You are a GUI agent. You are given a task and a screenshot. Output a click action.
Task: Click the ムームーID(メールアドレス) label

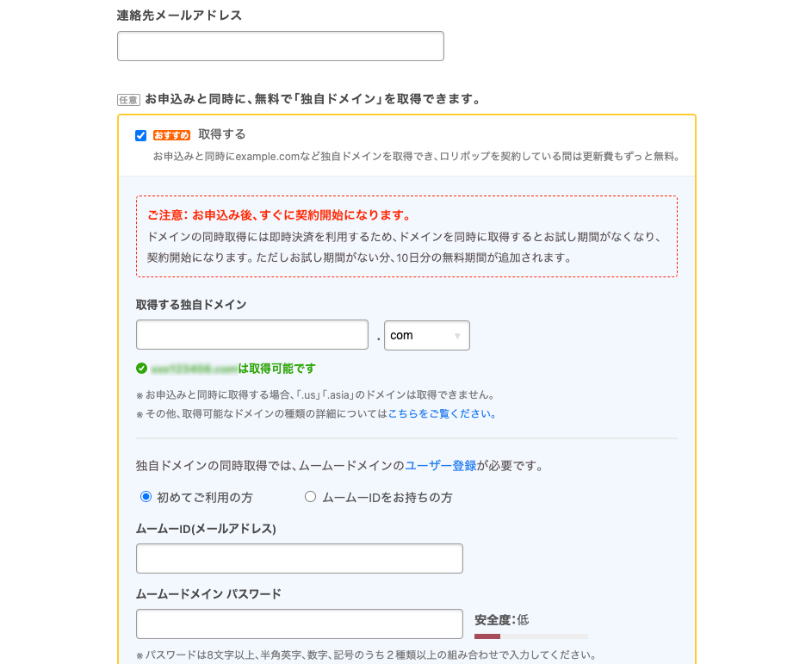pyautogui.click(x=206, y=529)
